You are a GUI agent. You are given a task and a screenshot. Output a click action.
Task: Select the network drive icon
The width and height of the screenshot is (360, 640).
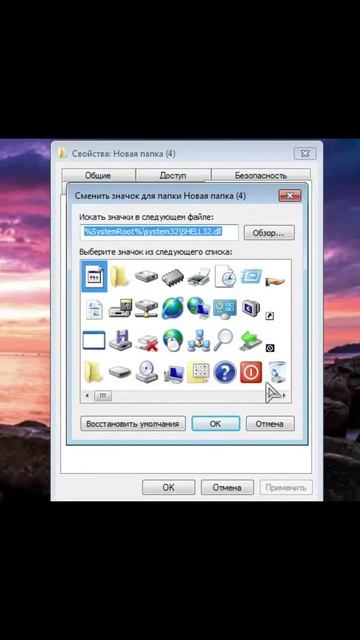pos(147,309)
